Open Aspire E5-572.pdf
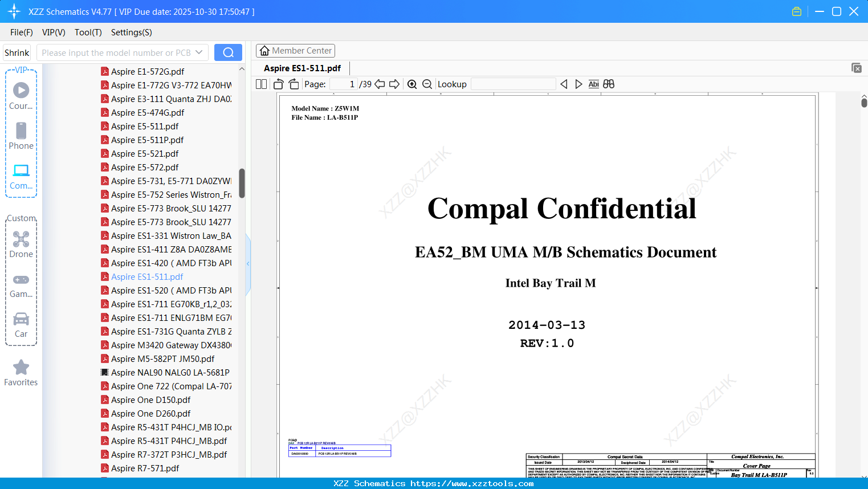Screen dimensions: 868x489 point(145,167)
